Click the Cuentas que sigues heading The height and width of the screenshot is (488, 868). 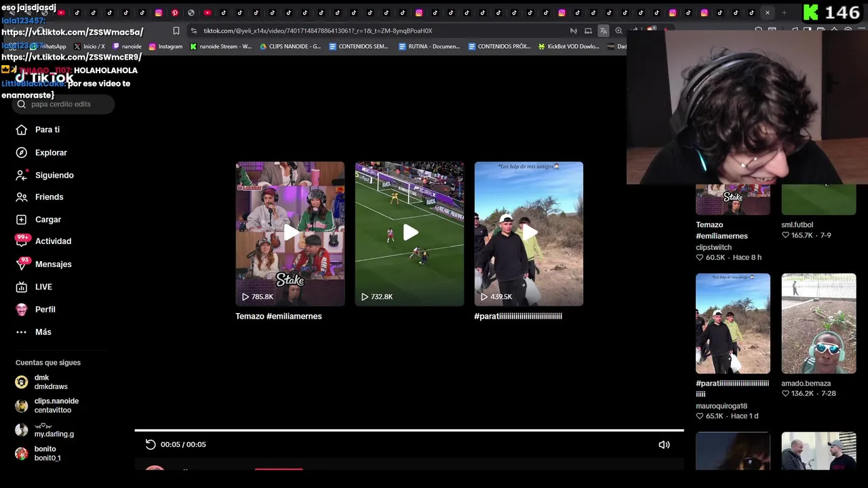(48, 363)
